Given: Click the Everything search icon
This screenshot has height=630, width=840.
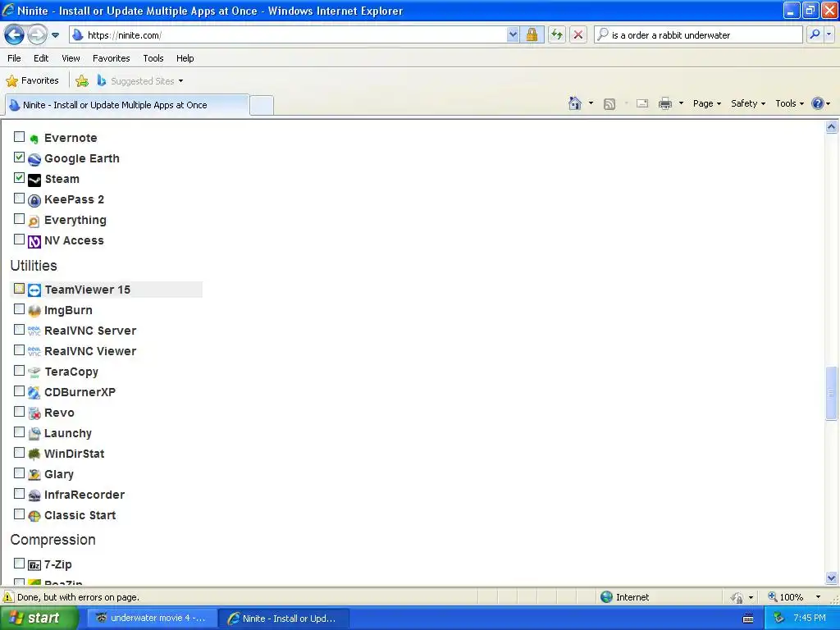Looking at the screenshot, I should [x=34, y=221].
